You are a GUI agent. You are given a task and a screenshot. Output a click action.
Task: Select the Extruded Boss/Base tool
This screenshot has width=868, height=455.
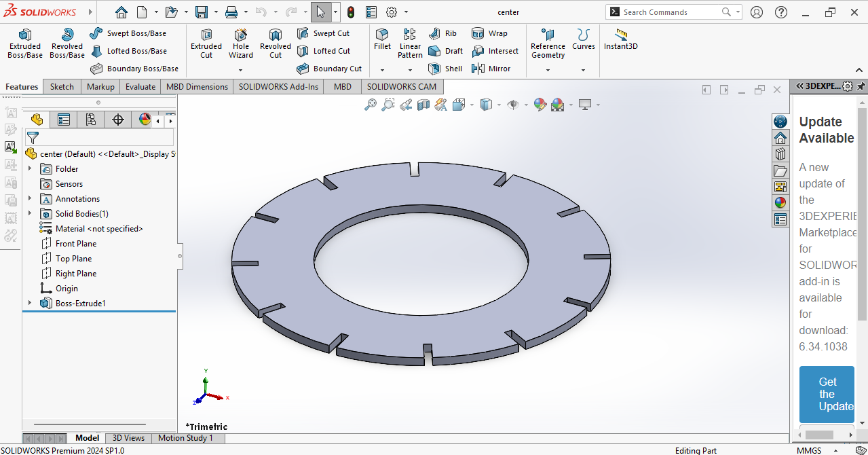point(25,44)
